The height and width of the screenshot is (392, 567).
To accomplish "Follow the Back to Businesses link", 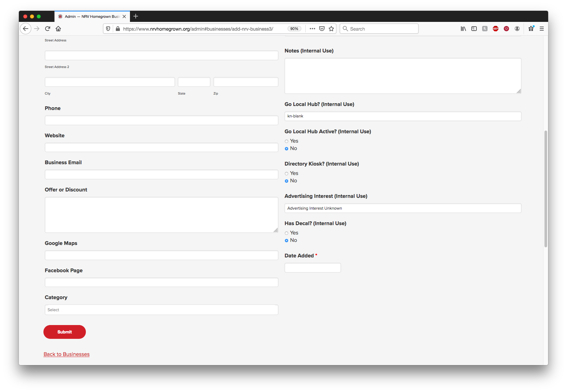I will click(67, 354).
